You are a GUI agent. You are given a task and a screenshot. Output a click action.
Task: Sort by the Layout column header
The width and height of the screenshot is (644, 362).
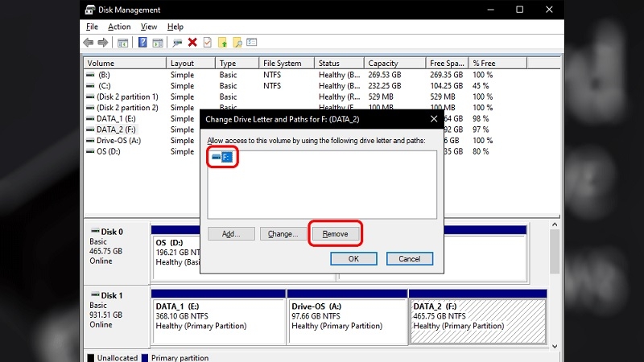click(191, 64)
